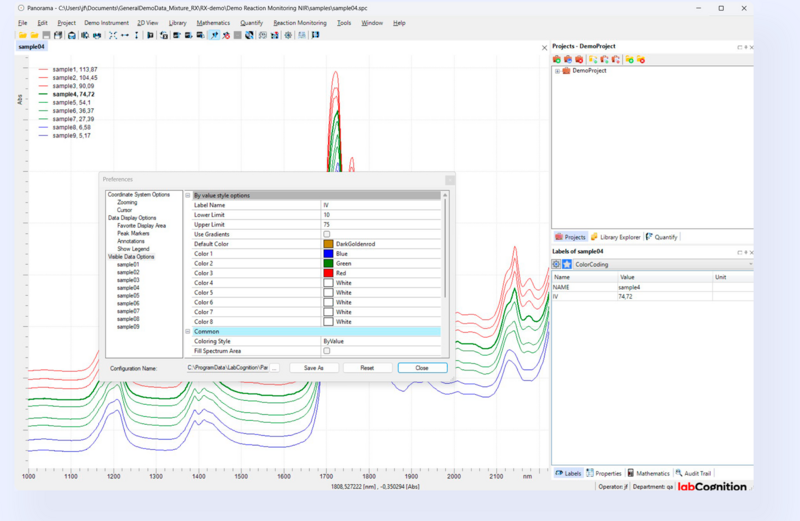Click the four-arrow autoscale icon in toolbar

[113, 35]
